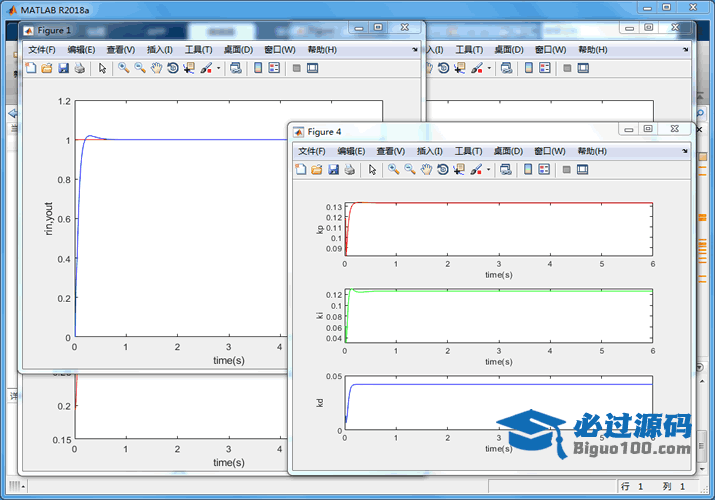
Task: Click Link Plot icon in Figure 1
Action: (x=235, y=68)
